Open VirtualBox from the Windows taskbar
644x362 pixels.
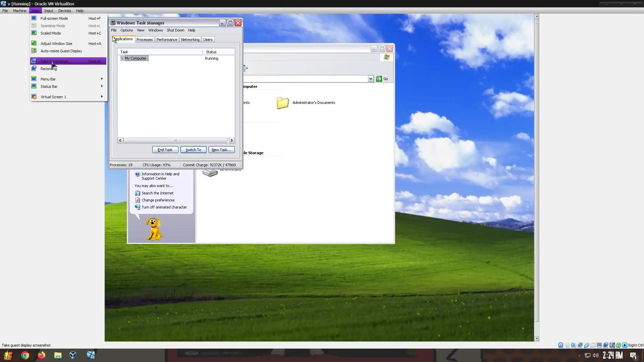pos(73,355)
